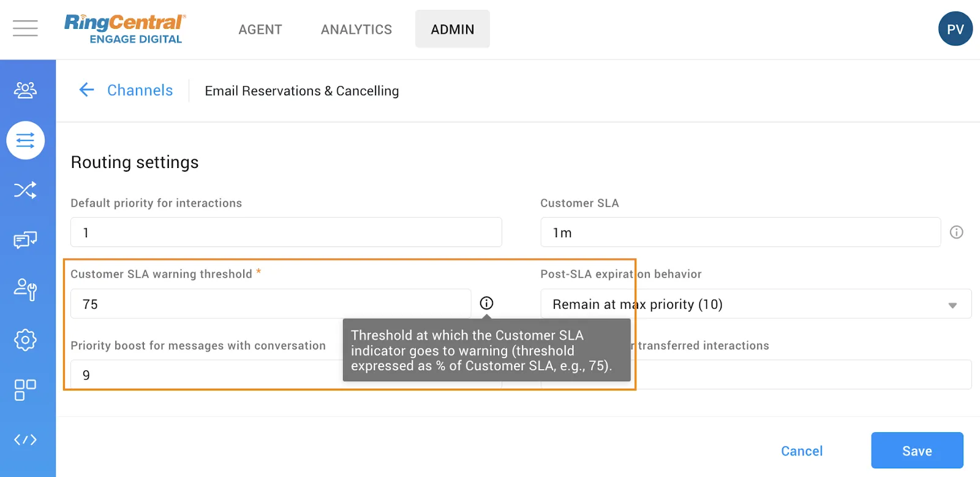Viewport: 980px width, 477px height.
Task: Go back via the Channels link
Action: pyautogui.click(x=140, y=90)
